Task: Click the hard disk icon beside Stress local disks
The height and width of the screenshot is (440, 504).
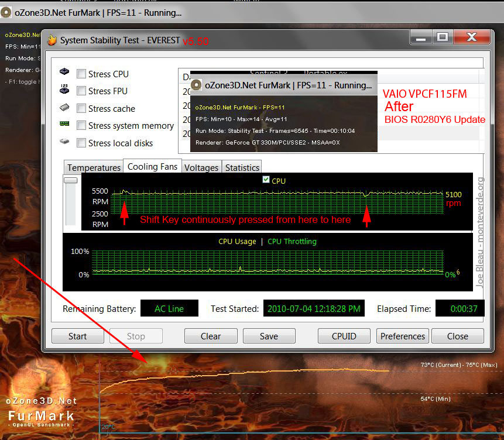Action: coord(64,141)
